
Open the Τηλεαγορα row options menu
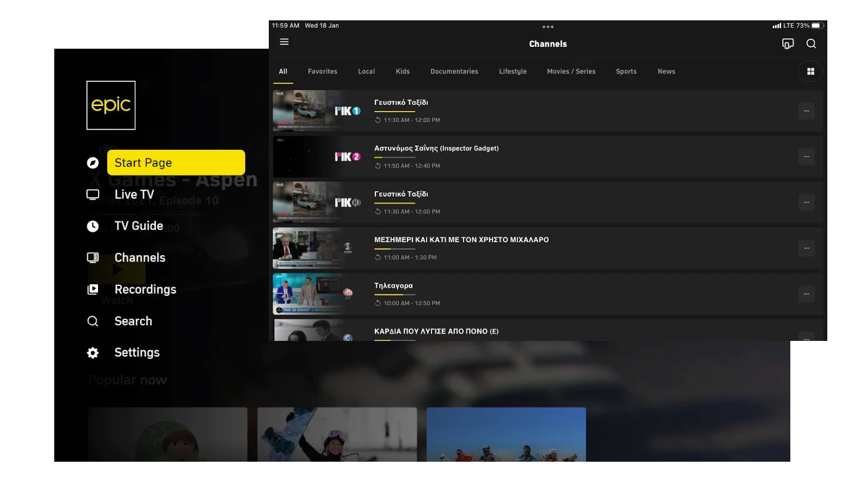[806, 294]
